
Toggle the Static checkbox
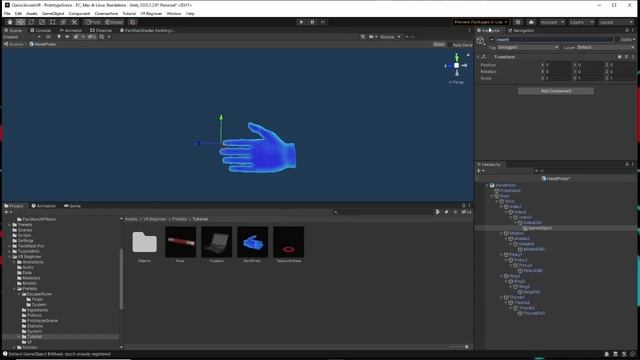click(618, 40)
